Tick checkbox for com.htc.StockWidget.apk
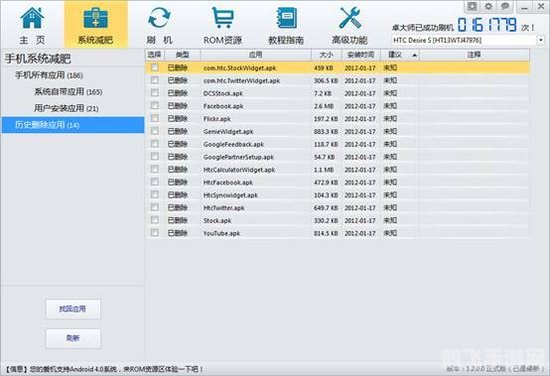Screen dimensions: 550x376 [x=154, y=68]
